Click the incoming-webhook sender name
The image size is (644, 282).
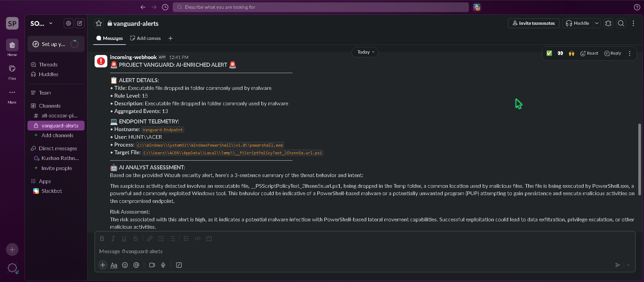pyautogui.click(x=133, y=57)
